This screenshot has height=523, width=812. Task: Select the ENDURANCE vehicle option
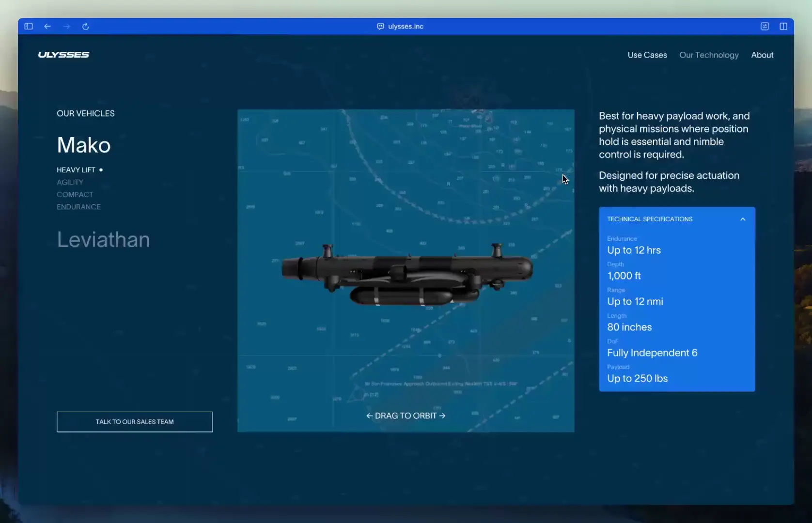pos(78,207)
